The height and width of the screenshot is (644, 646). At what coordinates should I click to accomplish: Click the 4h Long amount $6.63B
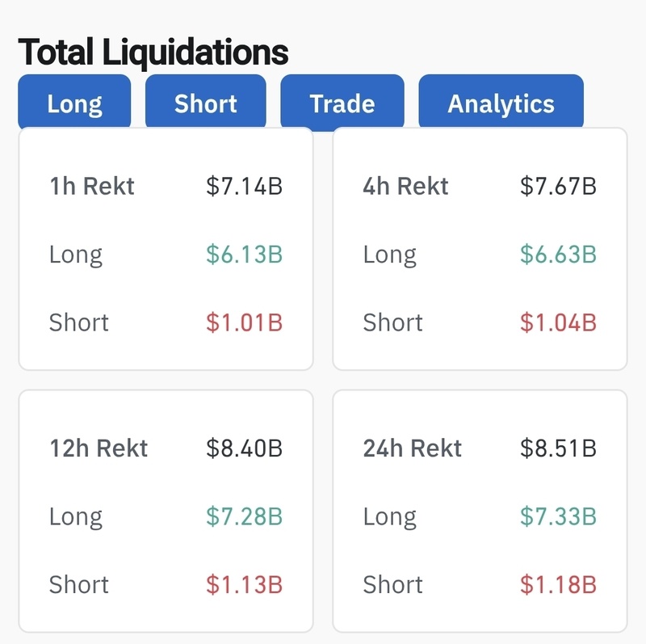(558, 255)
